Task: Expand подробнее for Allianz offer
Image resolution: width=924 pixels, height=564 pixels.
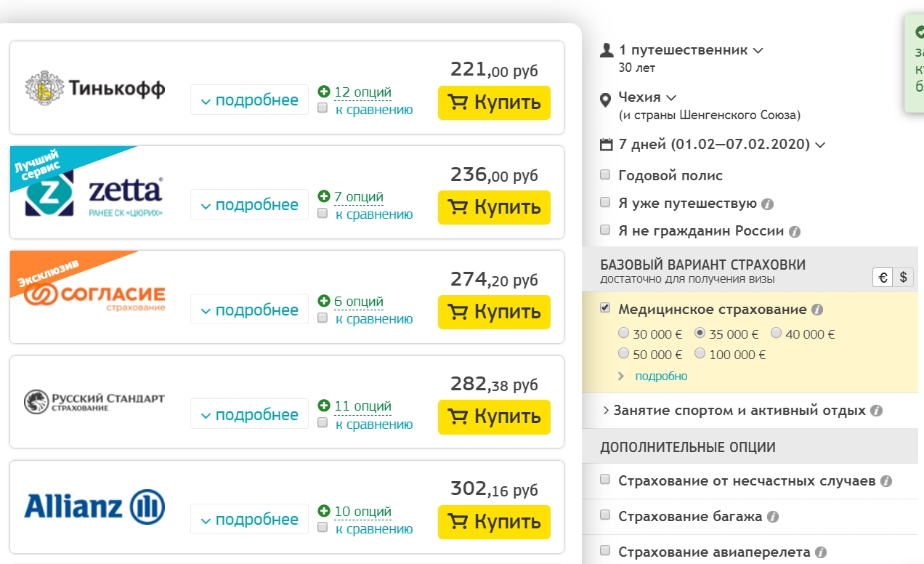Action: (249, 520)
